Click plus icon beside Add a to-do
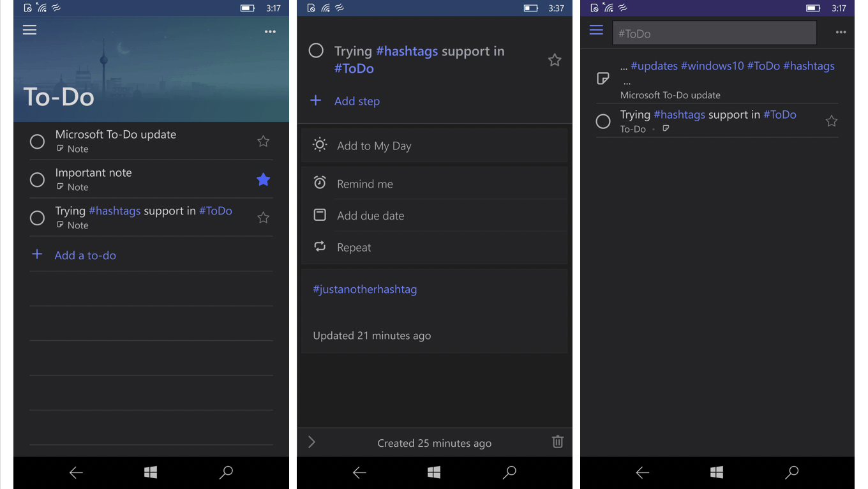The height and width of the screenshot is (489, 868). click(37, 254)
